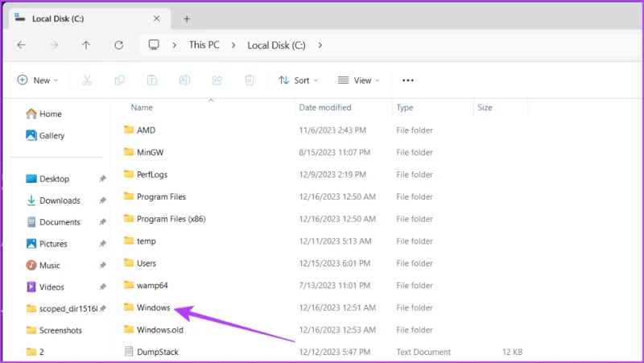Select the Share toolbar icon
This screenshot has width=644, height=363.
[x=217, y=80]
